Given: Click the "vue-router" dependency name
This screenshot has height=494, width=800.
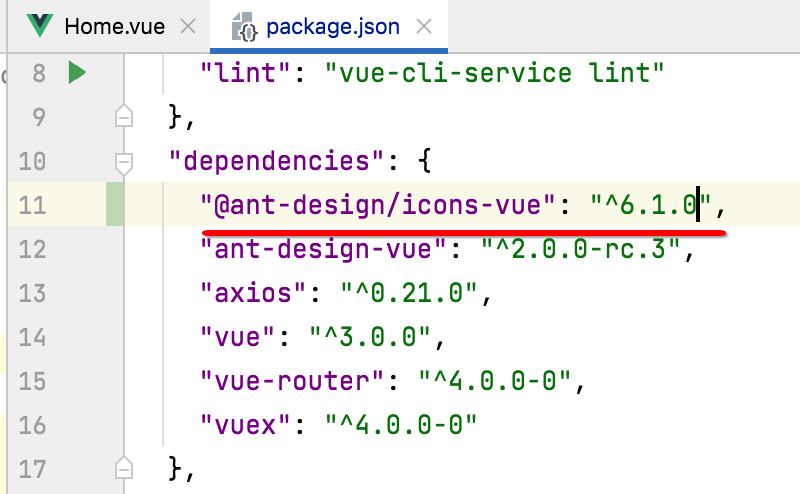Looking at the screenshot, I should [292, 381].
